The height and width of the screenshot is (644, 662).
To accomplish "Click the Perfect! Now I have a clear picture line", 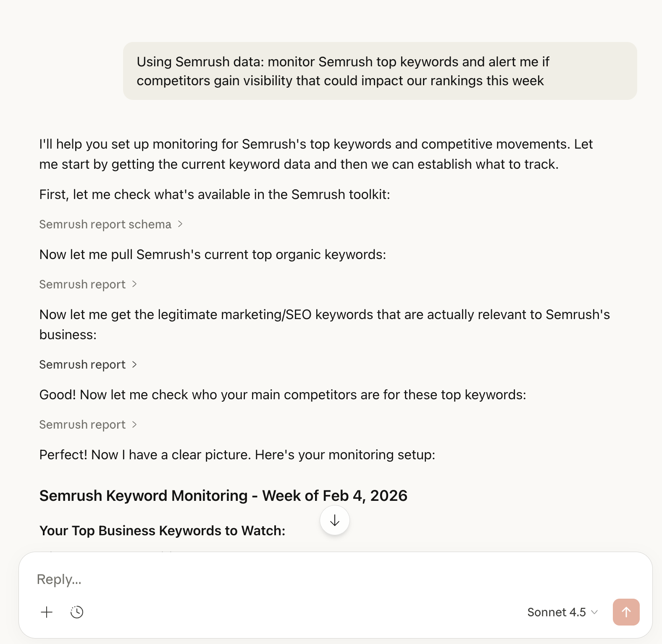I will point(237,455).
